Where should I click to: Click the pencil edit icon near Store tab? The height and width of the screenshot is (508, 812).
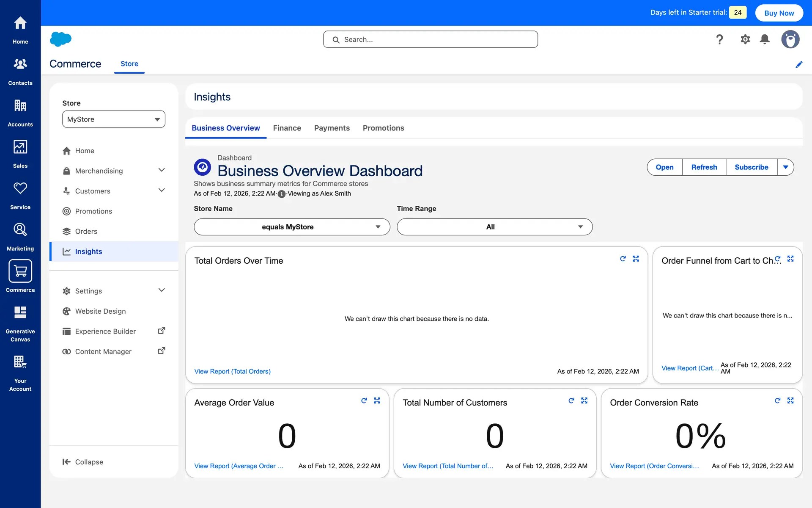click(x=798, y=64)
